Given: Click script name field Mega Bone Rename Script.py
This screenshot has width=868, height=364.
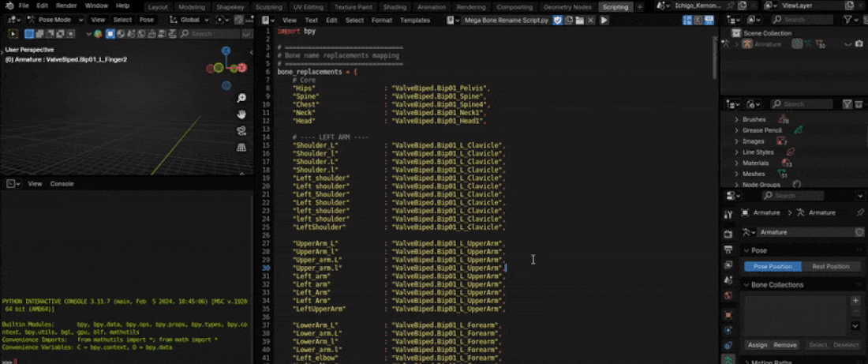Looking at the screenshot, I should point(507,20).
